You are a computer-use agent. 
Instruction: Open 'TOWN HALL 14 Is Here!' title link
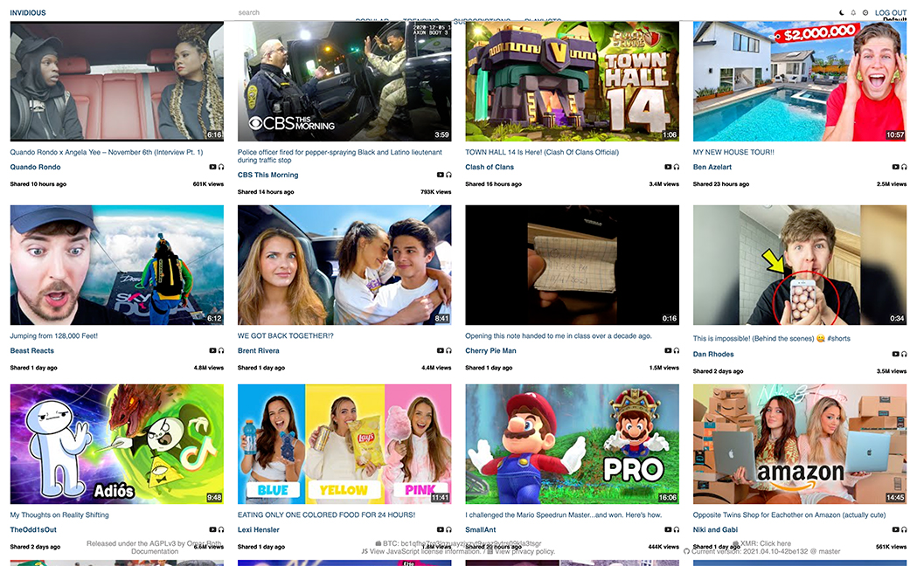542,152
